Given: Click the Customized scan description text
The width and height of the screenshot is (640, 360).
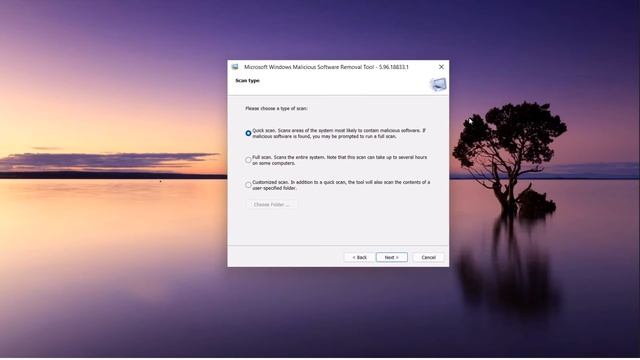Looking at the screenshot, I should click(341, 185).
